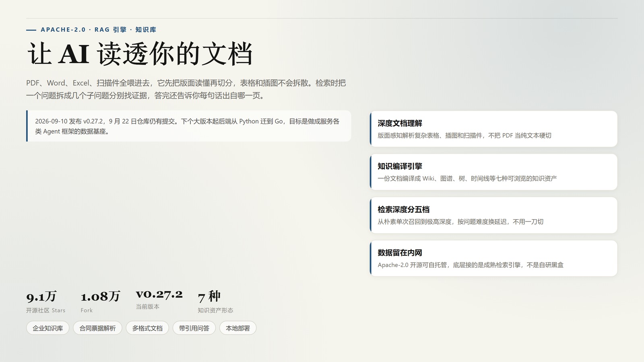The image size is (644, 362).
Task: Click description Apache-2.0 开源可自托管 text
Action: point(471,265)
